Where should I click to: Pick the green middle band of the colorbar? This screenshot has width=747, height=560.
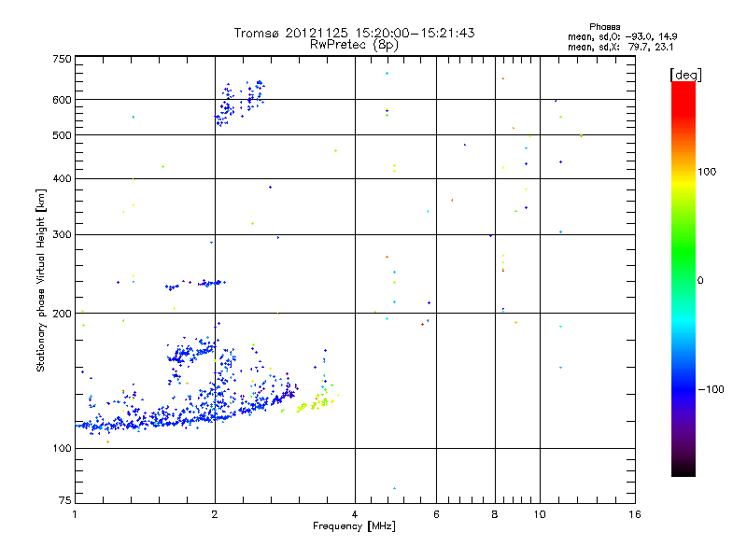coord(684,252)
